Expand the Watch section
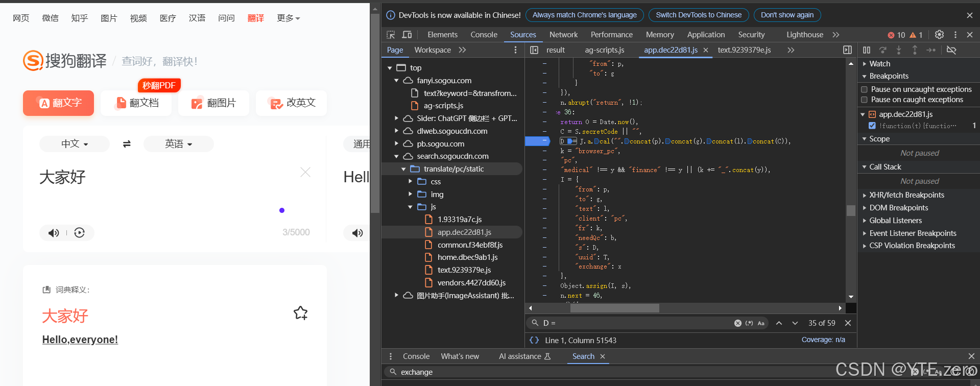This screenshot has width=980, height=386. [x=879, y=64]
